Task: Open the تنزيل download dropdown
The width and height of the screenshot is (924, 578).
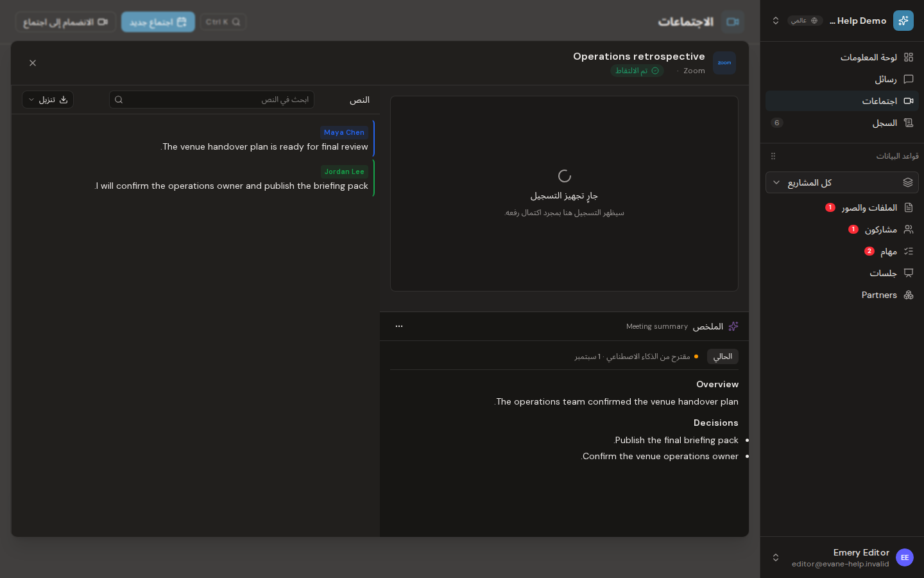Action: tap(47, 100)
